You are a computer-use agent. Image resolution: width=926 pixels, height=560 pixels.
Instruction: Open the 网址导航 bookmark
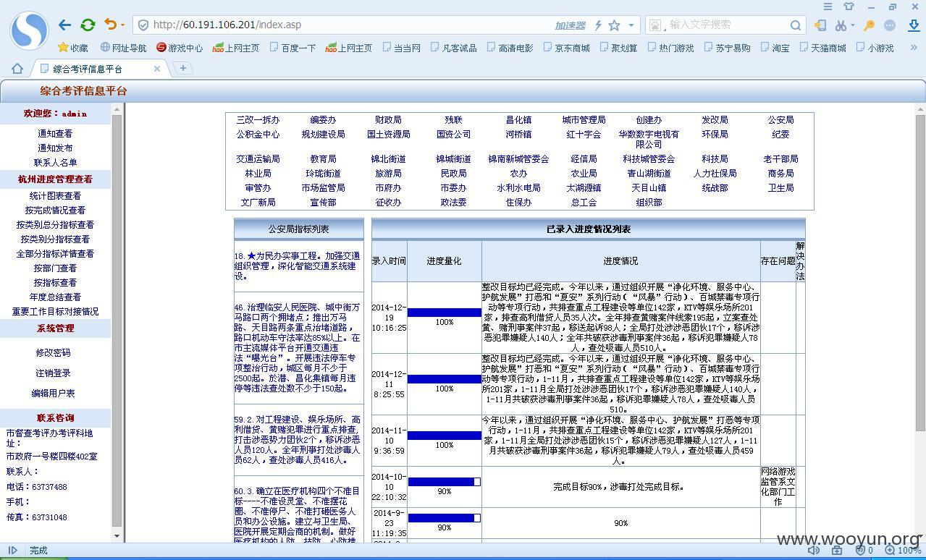coord(124,48)
